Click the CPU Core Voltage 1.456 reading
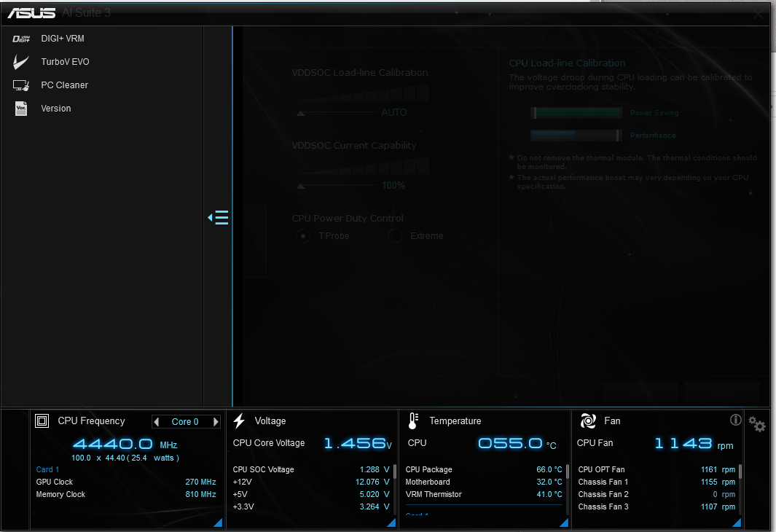 click(x=357, y=443)
